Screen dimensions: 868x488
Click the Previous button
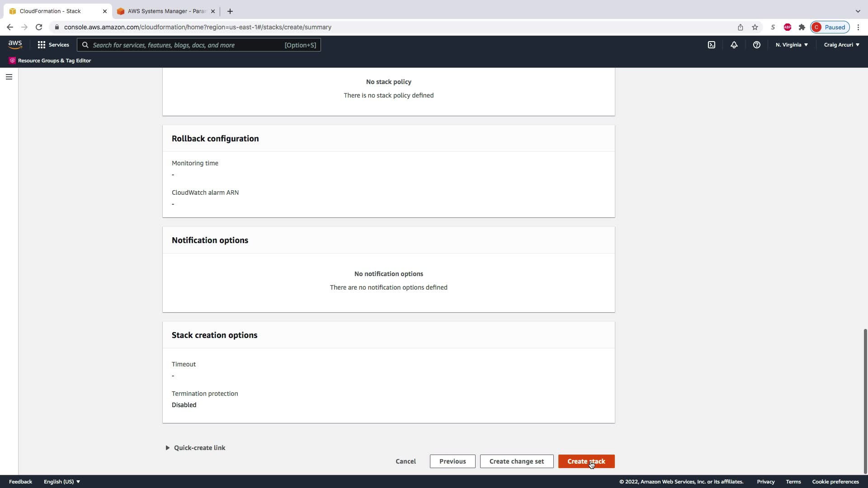point(452,461)
